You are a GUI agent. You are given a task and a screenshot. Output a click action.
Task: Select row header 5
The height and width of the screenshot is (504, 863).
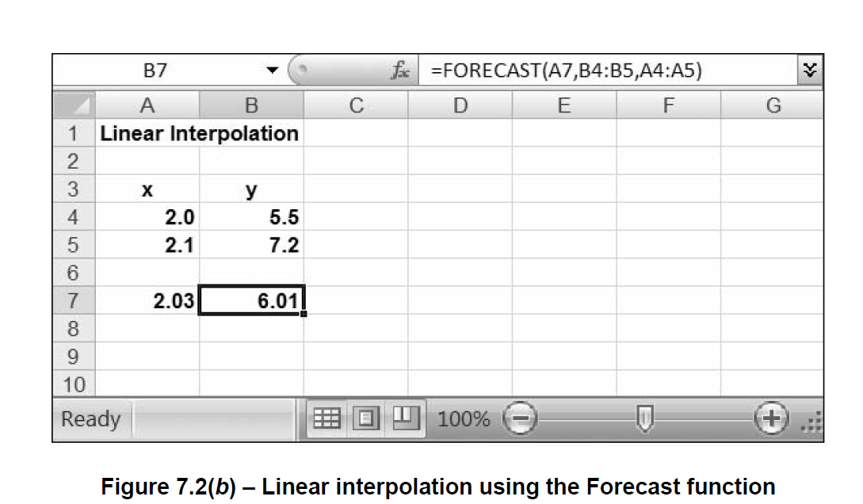point(73,244)
